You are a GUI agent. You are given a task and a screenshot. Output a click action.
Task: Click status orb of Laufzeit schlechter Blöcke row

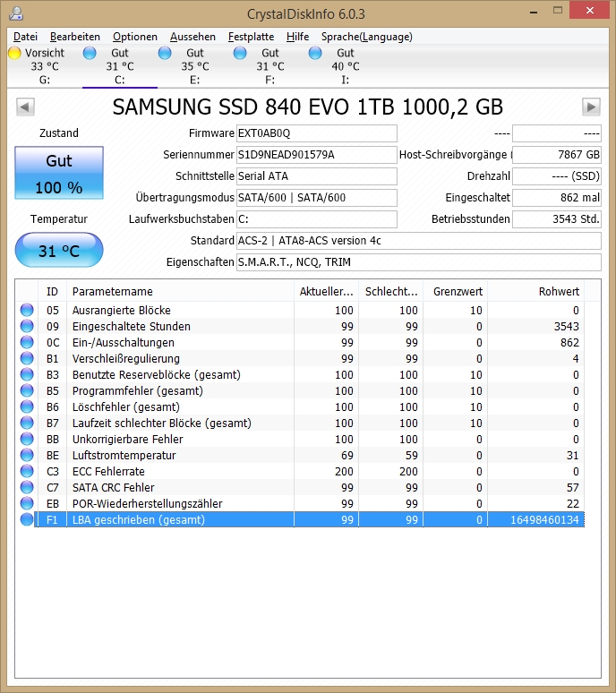[27, 423]
